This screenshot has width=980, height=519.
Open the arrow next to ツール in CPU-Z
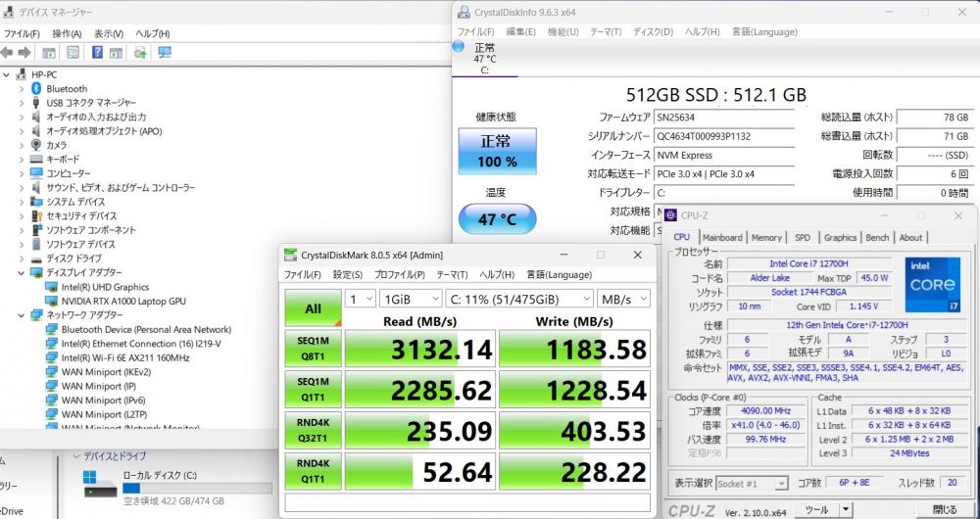pos(846,509)
